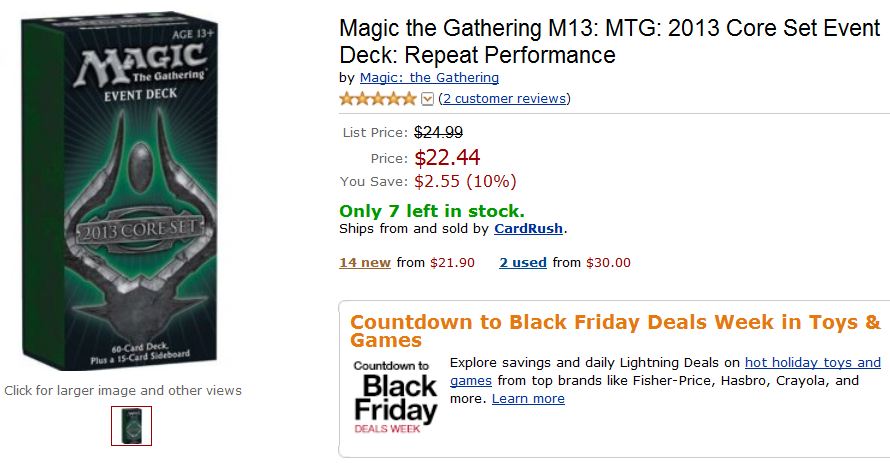890x466 pixels.
Task: Open the 2 customer reviews link
Action: coord(505,98)
